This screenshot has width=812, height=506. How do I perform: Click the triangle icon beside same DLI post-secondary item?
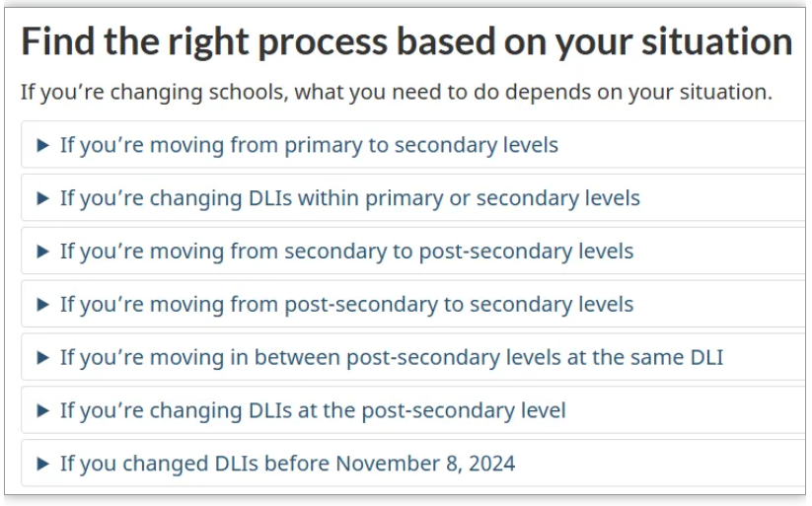coord(43,358)
